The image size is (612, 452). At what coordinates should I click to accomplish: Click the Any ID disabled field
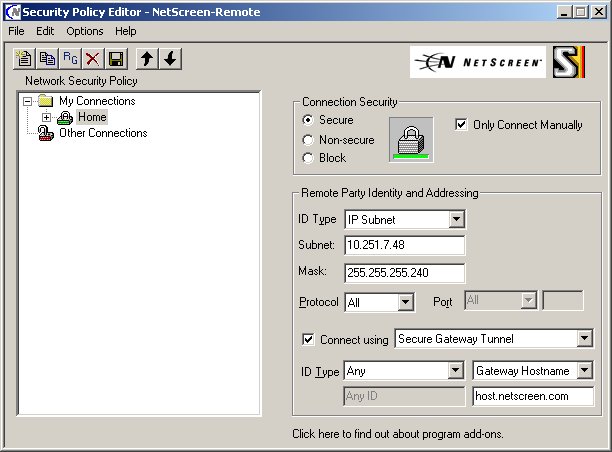pyautogui.click(x=404, y=397)
